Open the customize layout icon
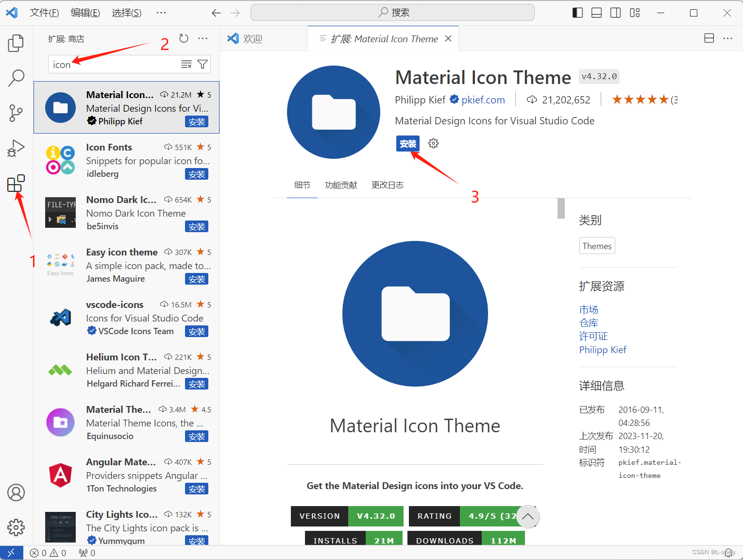 click(635, 13)
